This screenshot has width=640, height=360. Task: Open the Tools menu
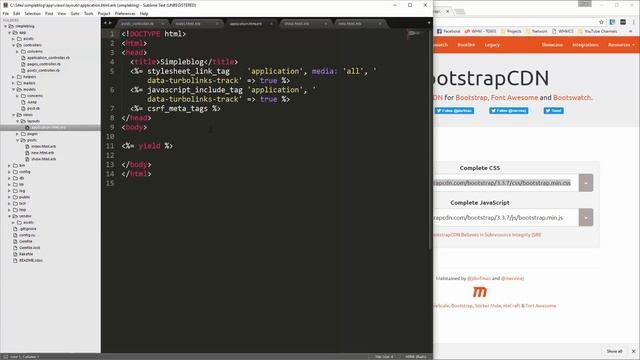(x=89, y=13)
